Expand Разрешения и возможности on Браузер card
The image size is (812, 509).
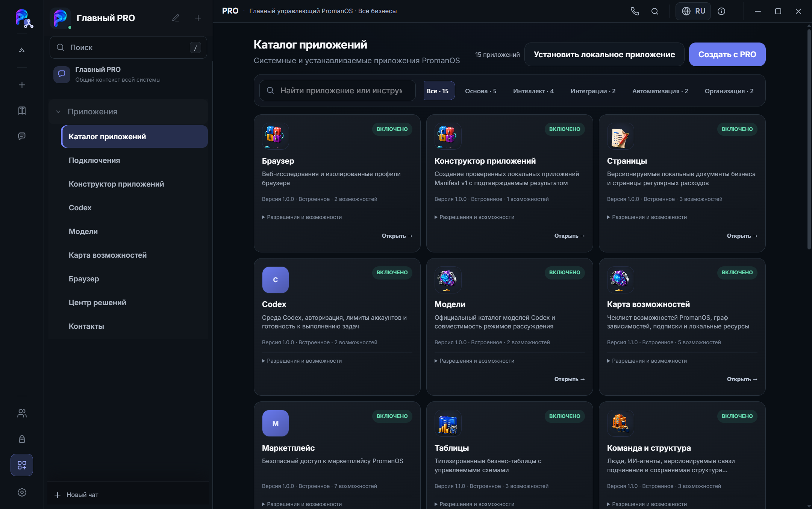click(x=302, y=217)
